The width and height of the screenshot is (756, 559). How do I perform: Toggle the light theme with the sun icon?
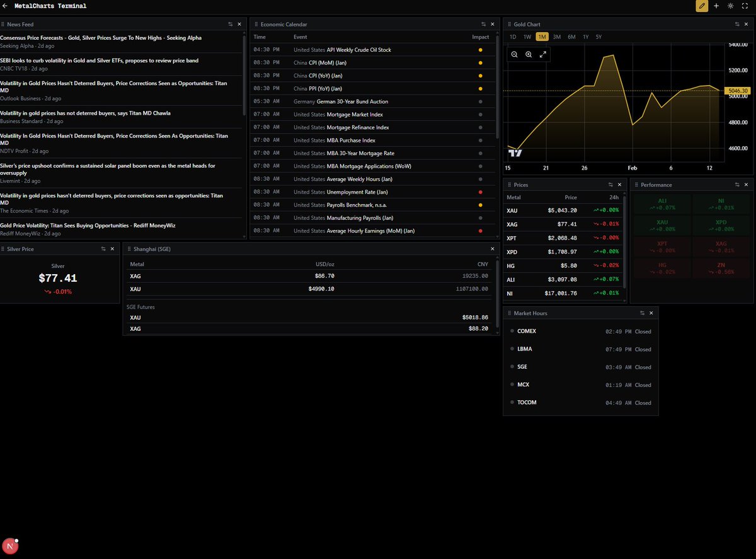pos(730,6)
